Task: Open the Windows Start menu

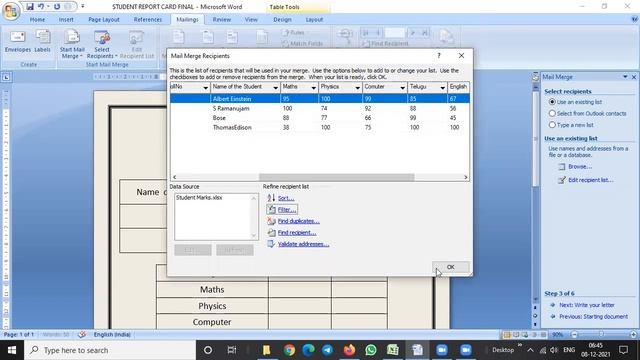Action: coord(12,350)
